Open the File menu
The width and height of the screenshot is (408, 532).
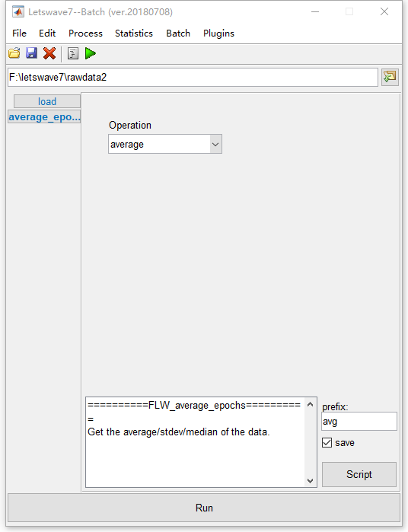[19, 33]
